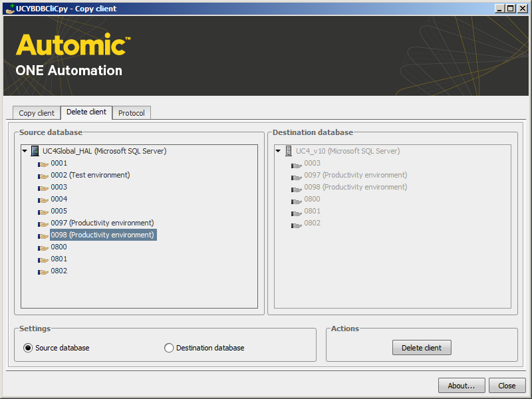Select client 0800 in source database
The image size is (532, 399).
coord(59,247)
